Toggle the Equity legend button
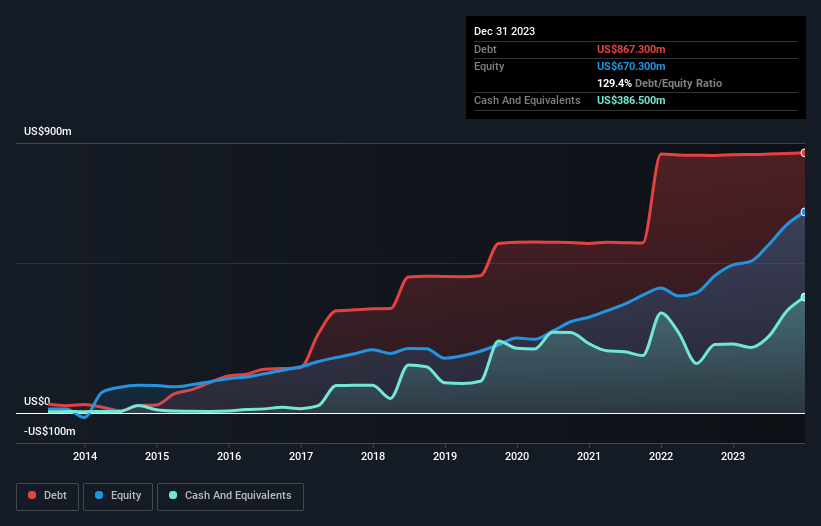821x526 pixels. coord(118,496)
